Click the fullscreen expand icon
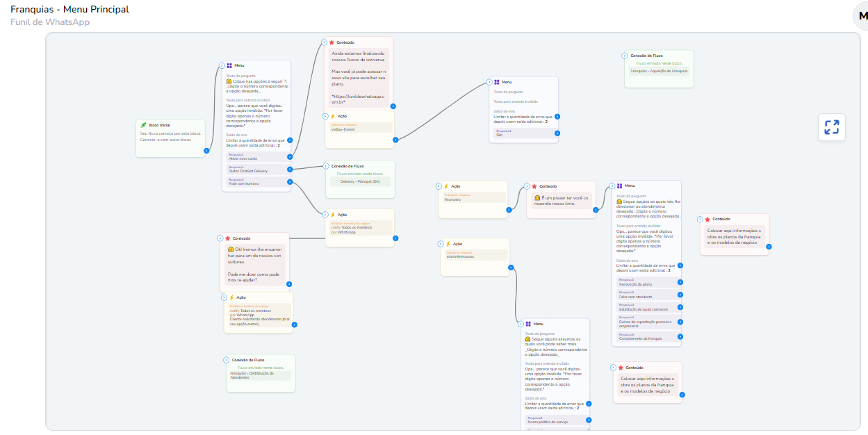Viewport: 868px width, 435px height. click(x=831, y=127)
